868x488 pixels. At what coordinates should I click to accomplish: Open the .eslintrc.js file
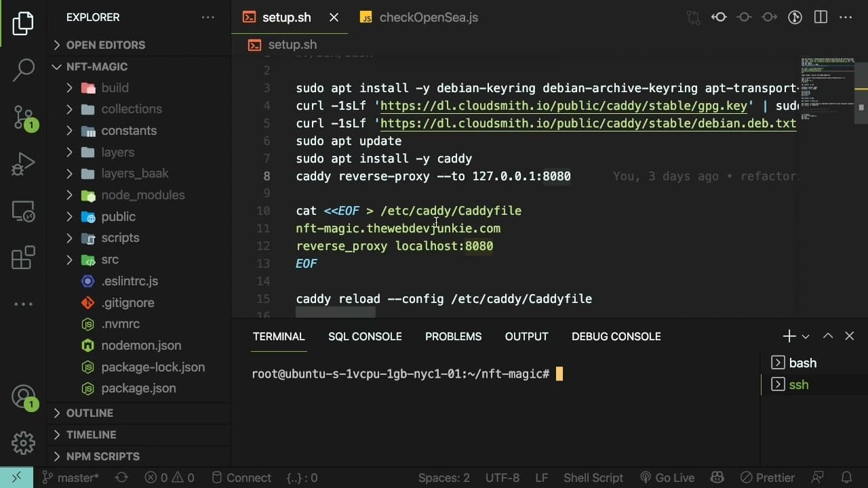(x=139, y=281)
